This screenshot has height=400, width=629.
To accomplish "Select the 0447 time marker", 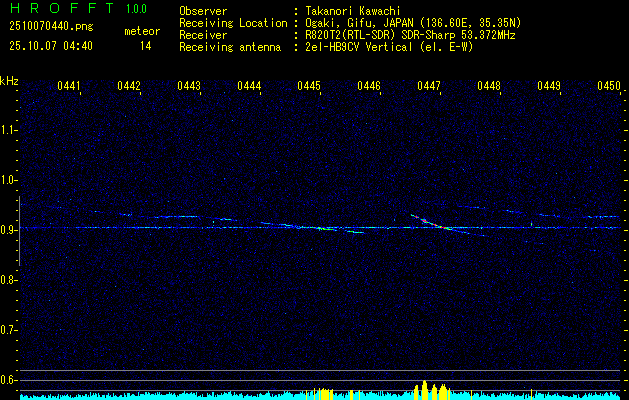I will click(429, 87).
